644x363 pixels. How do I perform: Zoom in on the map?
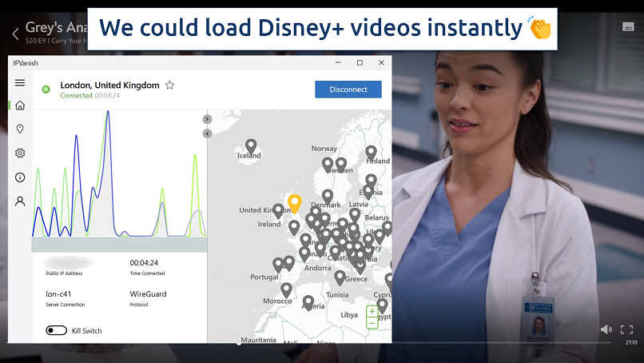pyautogui.click(x=372, y=312)
